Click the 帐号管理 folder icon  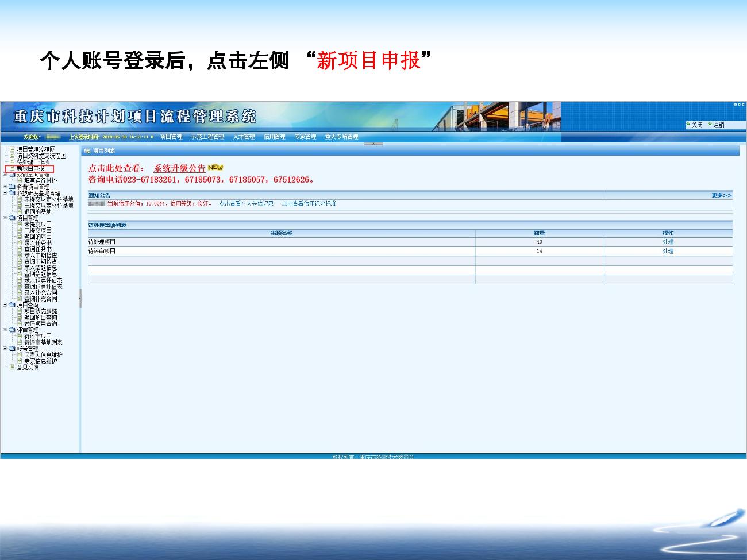12,349
